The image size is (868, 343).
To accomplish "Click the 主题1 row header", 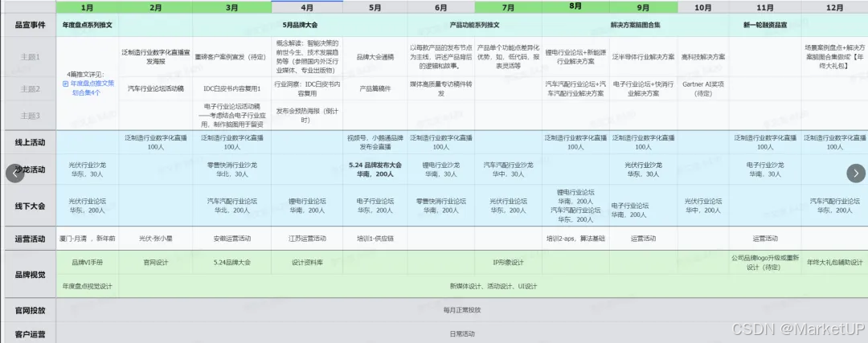I will (31, 56).
